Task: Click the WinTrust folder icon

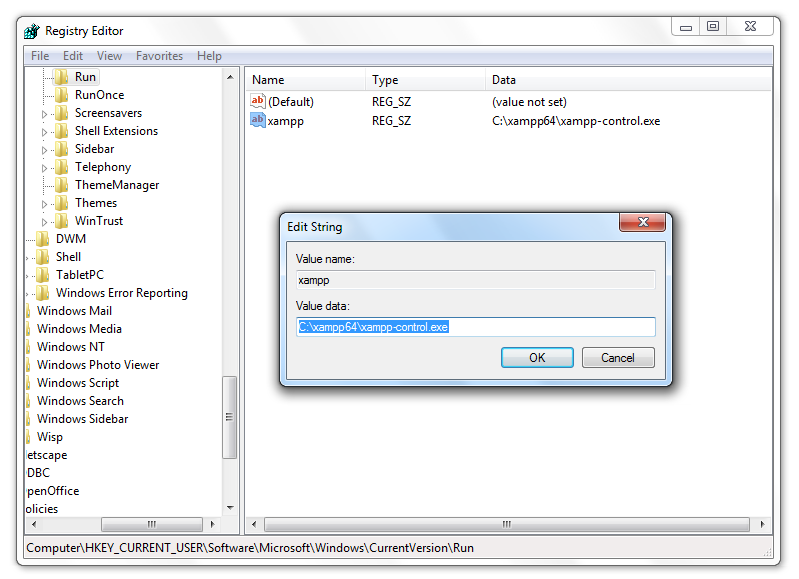Action: 61,221
